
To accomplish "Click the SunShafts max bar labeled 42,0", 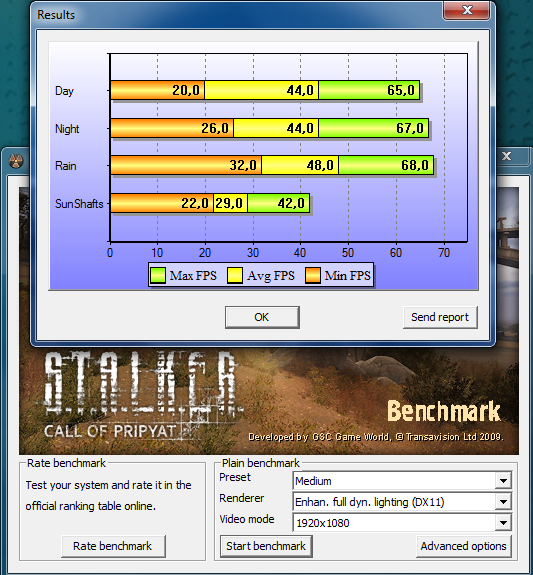I will pos(278,203).
